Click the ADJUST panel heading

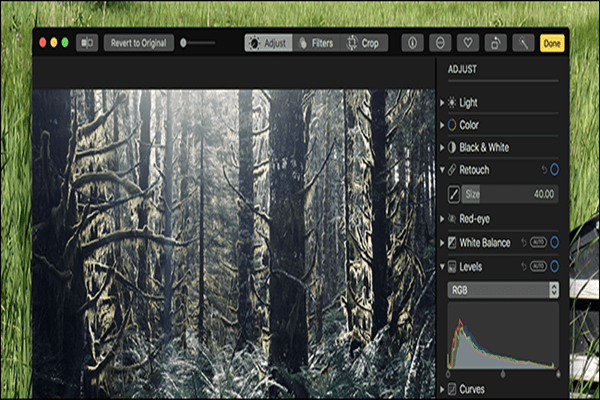pyautogui.click(x=462, y=69)
